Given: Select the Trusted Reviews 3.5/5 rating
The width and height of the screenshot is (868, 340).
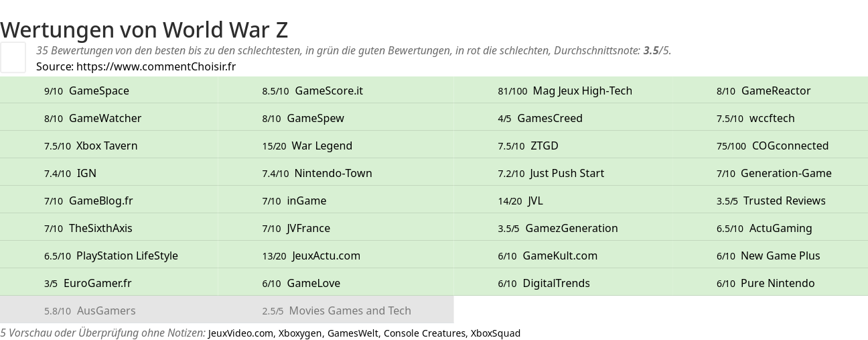Looking at the screenshot, I should click(771, 201).
